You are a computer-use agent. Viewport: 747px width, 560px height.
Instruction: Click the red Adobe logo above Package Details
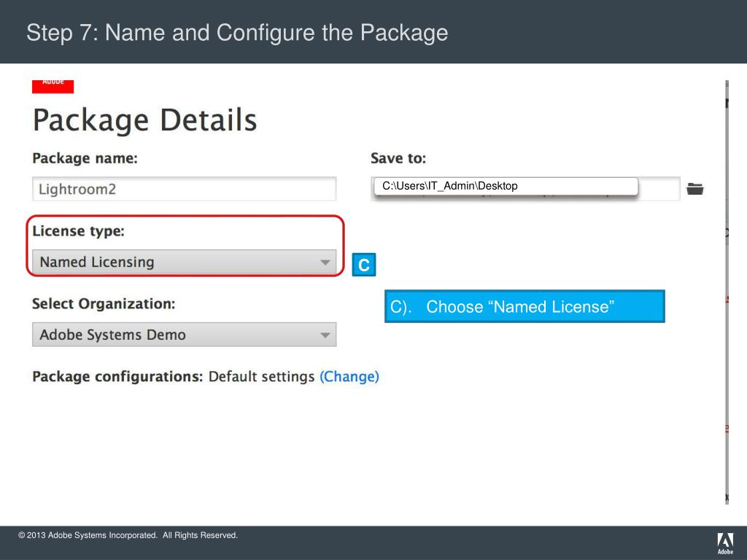(53, 85)
